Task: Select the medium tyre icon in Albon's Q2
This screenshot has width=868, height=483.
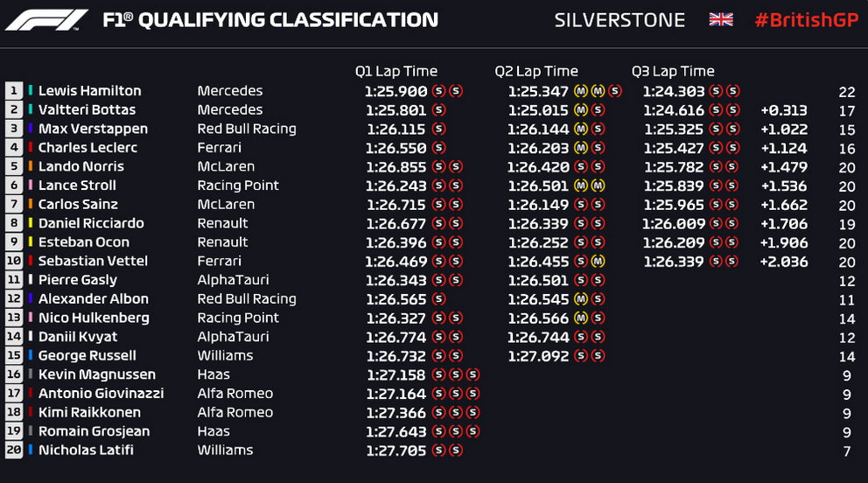Action: point(580,299)
